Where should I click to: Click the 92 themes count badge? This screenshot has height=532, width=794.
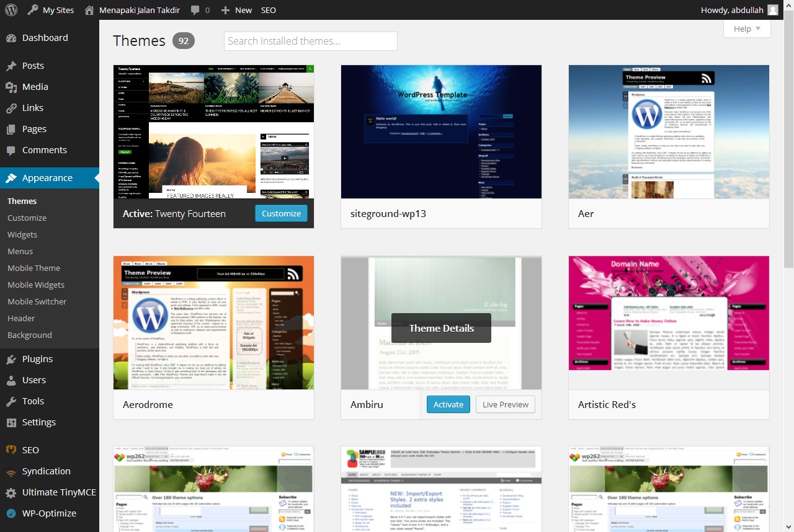click(x=184, y=41)
